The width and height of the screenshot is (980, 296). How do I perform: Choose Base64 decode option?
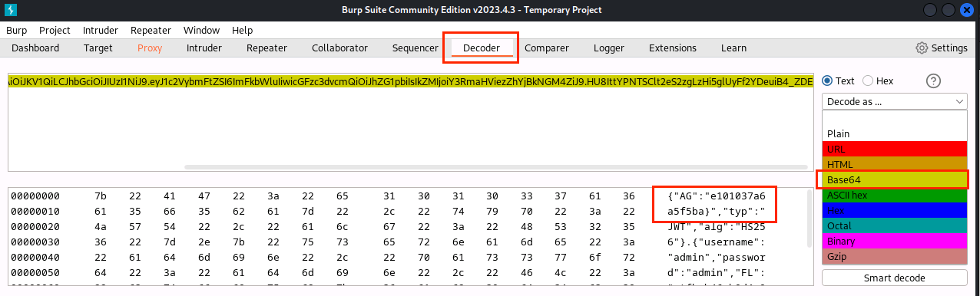coord(894,179)
